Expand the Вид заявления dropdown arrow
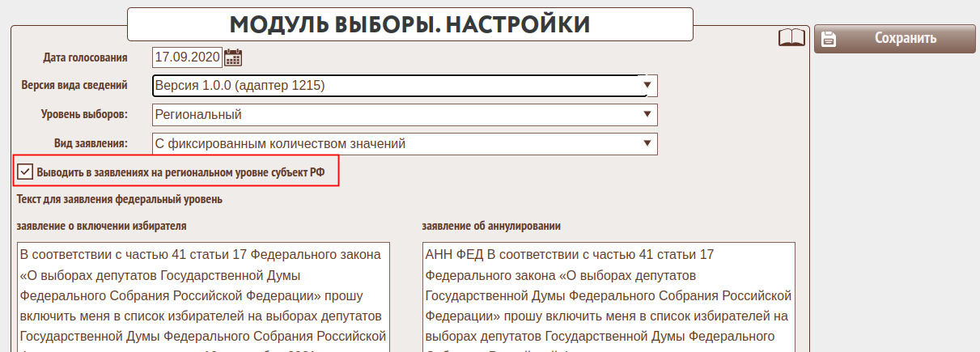 (647, 143)
